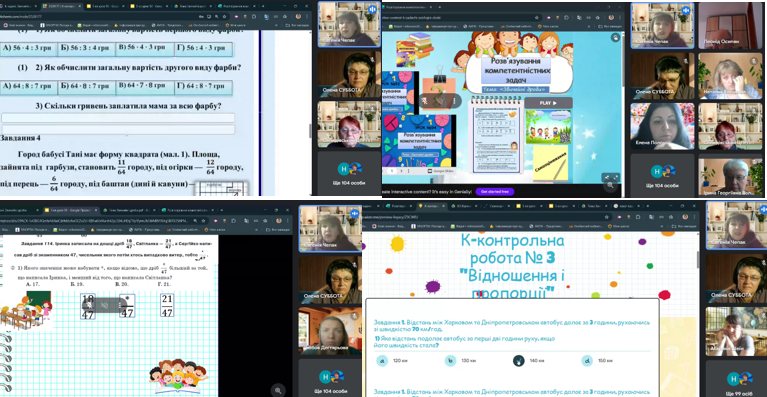Open Chrome three-dot menu in Genially window
This screenshot has width=767, height=397.
[621, 17]
